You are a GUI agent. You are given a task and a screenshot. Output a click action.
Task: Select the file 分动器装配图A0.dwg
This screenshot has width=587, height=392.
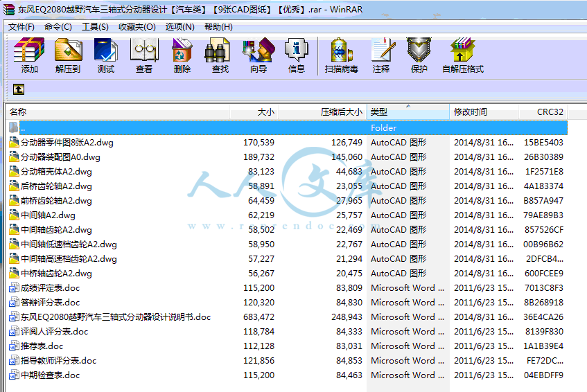point(60,157)
